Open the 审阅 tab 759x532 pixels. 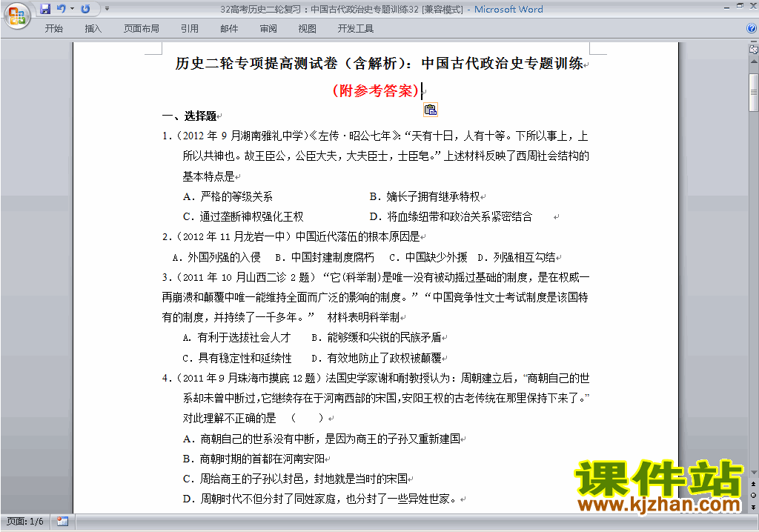268,29
